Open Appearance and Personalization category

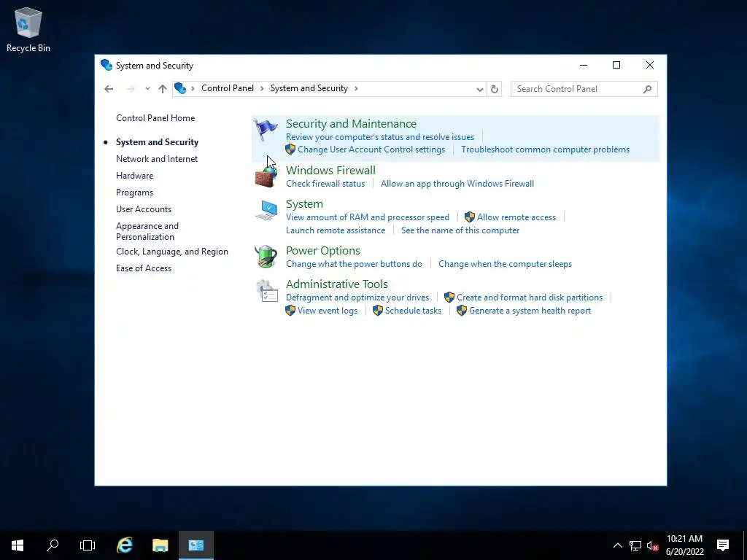tap(147, 231)
